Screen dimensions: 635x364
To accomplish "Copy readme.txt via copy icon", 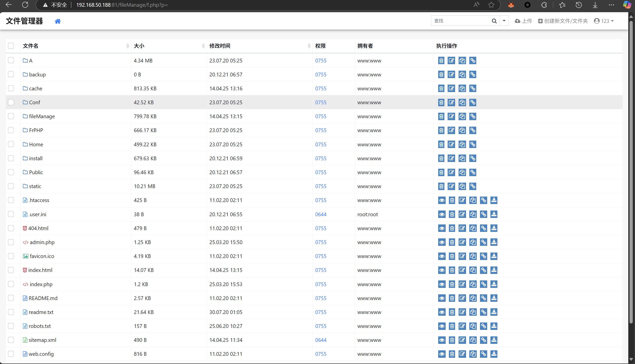I will point(473,312).
